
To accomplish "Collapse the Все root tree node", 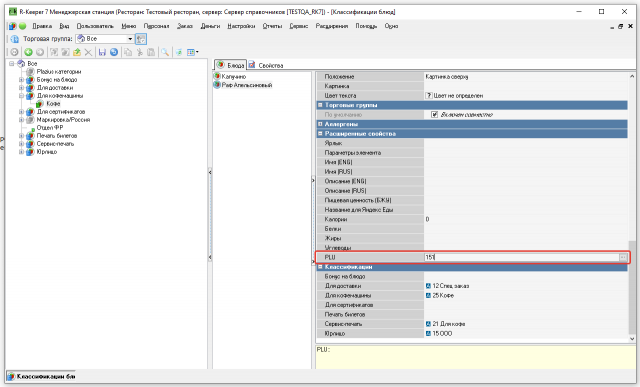I will [12, 64].
